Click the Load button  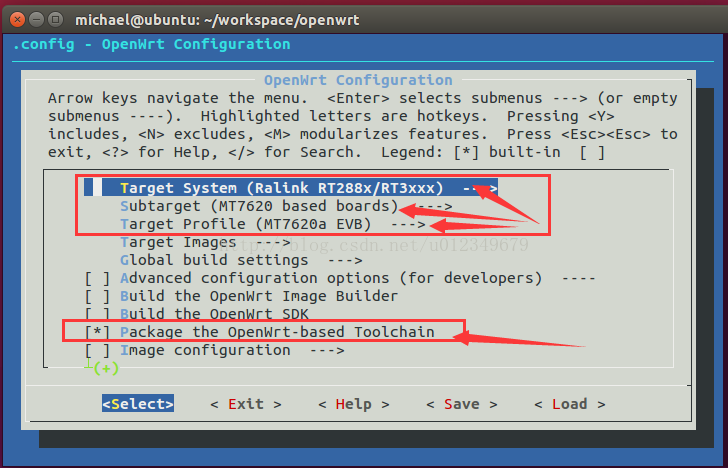[570, 404]
